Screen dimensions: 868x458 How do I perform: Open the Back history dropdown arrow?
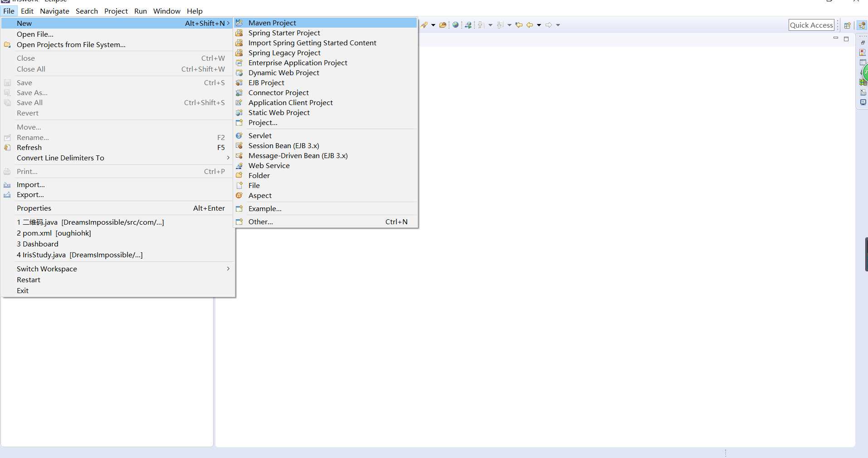coord(539,25)
